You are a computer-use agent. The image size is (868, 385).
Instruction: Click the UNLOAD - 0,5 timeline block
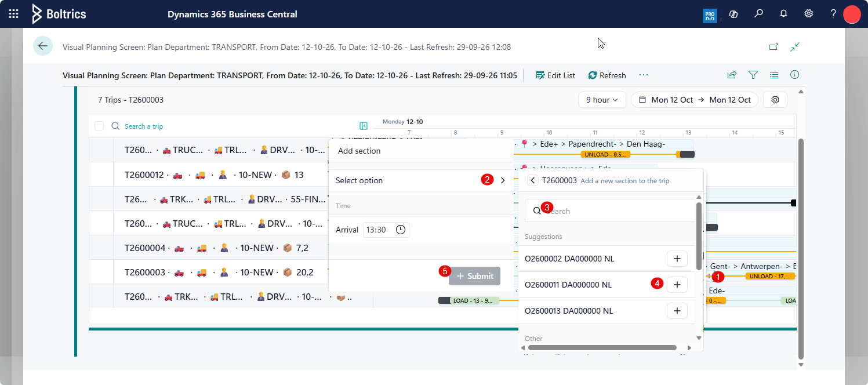[x=605, y=154]
